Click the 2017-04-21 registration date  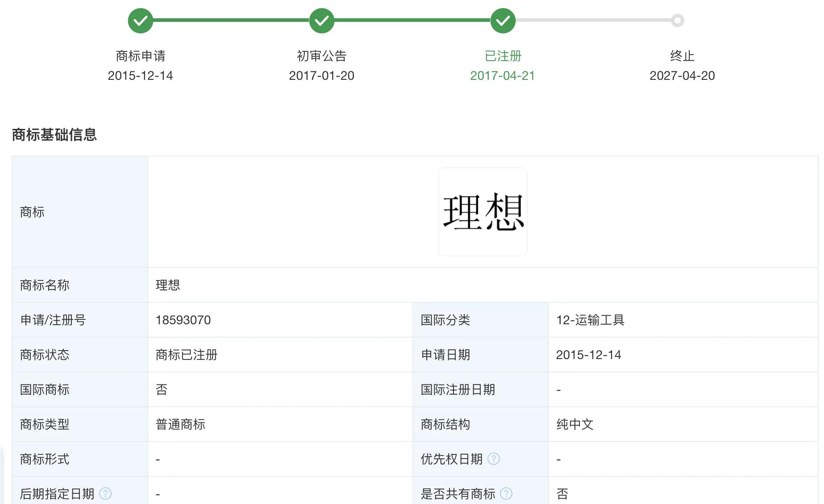(x=503, y=76)
